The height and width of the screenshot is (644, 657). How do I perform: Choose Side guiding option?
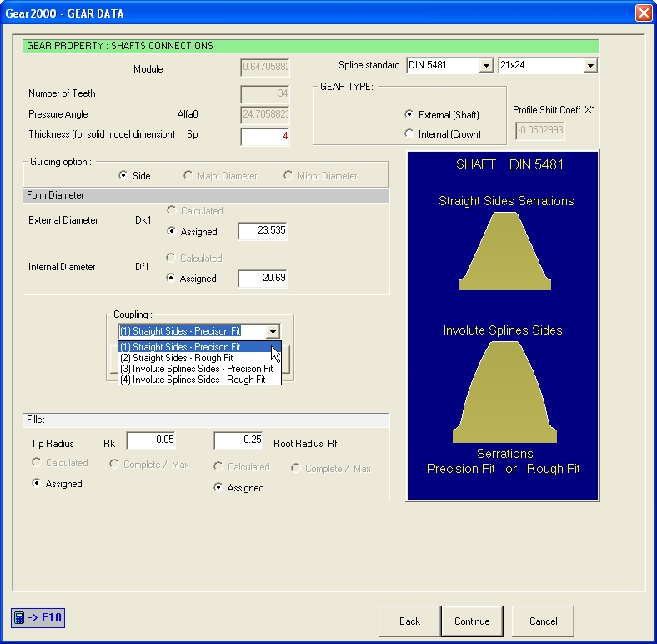pyautogui.click(x=134, y=175)
